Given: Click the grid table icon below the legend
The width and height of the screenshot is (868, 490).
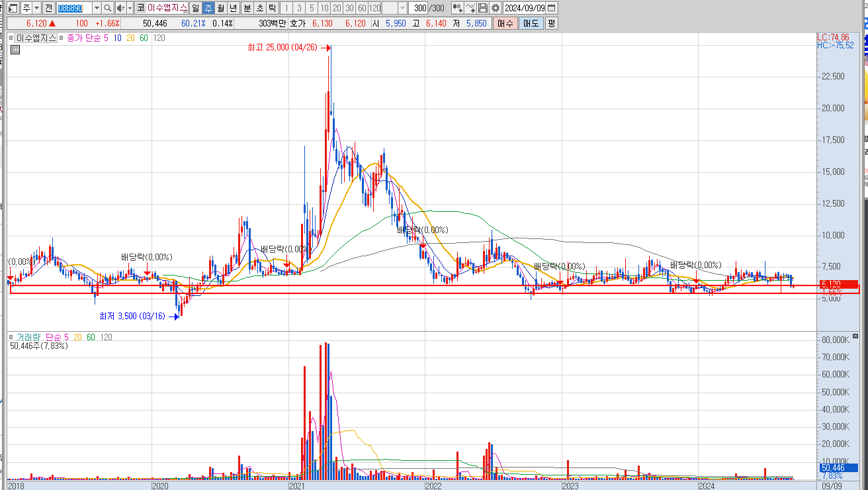Looking at the screenshot, I should pos(15,50).
